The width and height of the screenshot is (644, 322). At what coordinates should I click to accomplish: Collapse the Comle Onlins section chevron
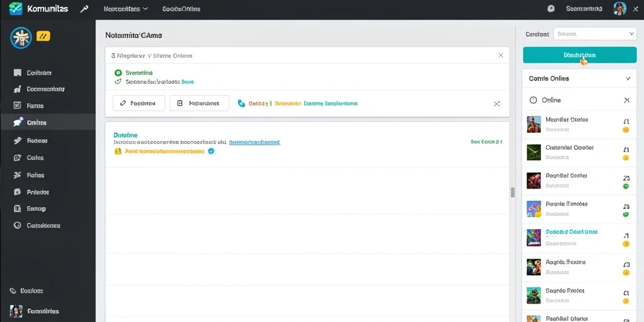coord(628,79)
